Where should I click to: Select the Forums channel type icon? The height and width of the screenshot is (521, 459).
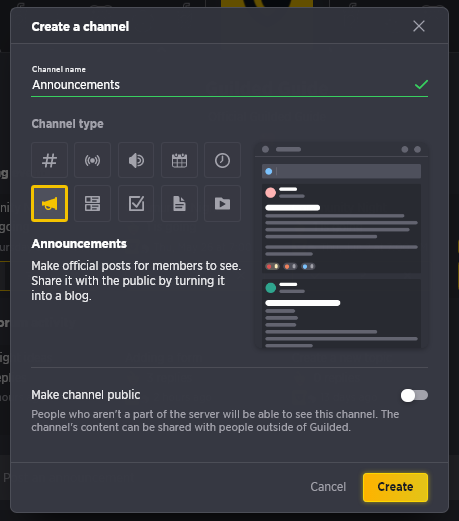coord(92,204)
